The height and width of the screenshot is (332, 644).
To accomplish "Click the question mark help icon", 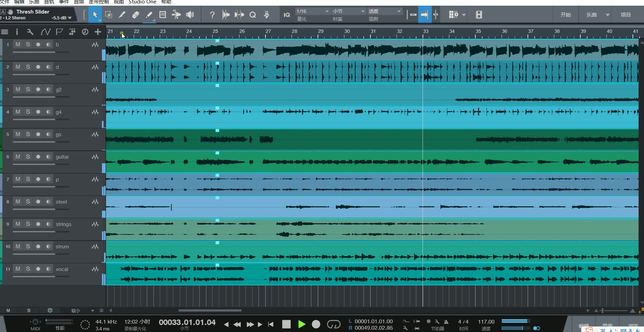I will [x=212, y=15].
